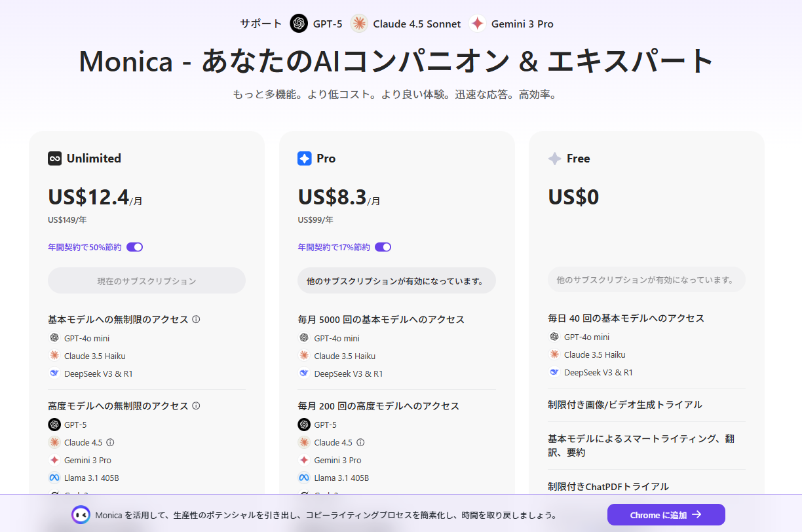Click the 現在のサブスクリプション button
This screenshot has width=802, height=532.
(x=147, y=281)
